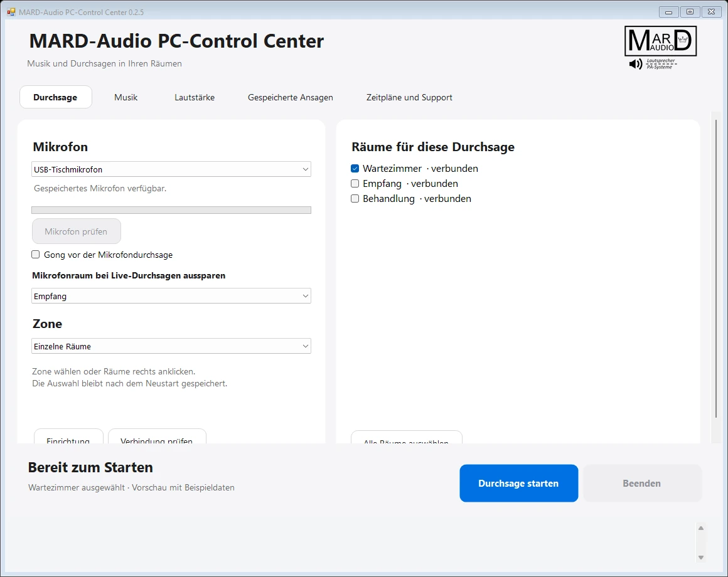The width and height of the screenshot is (728, 577).
Task: Open the Gespeicherte Ansagen tab
Action: point(290,97)
